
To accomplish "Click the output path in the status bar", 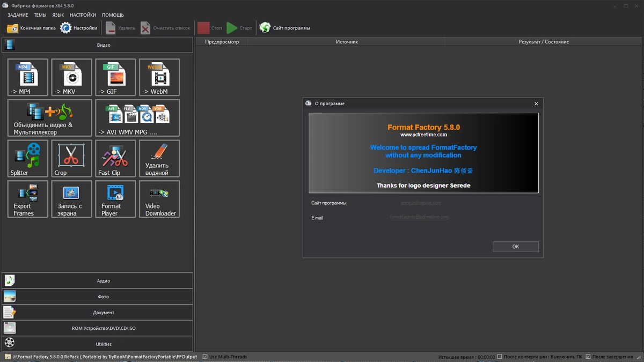I will coord(105,357).
